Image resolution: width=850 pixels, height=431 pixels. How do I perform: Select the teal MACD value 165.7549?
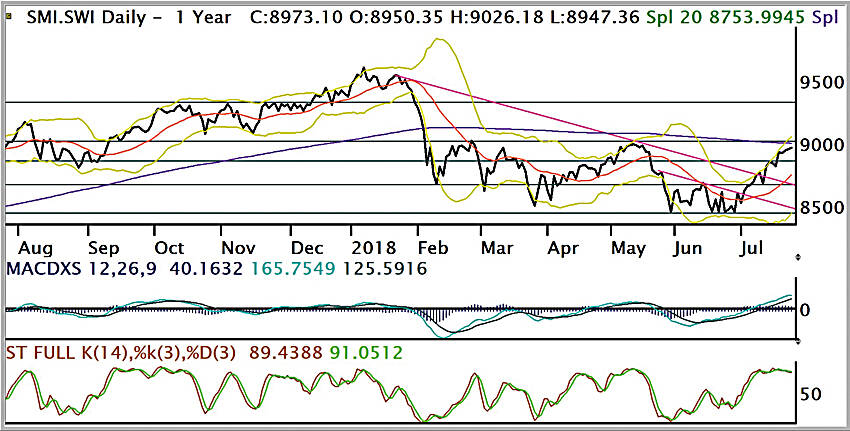pos(293,268)
